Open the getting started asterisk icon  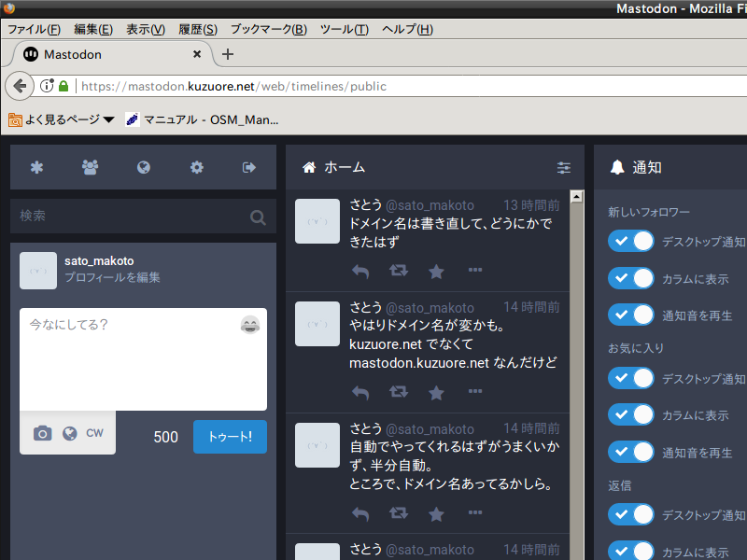pos(36,168)
